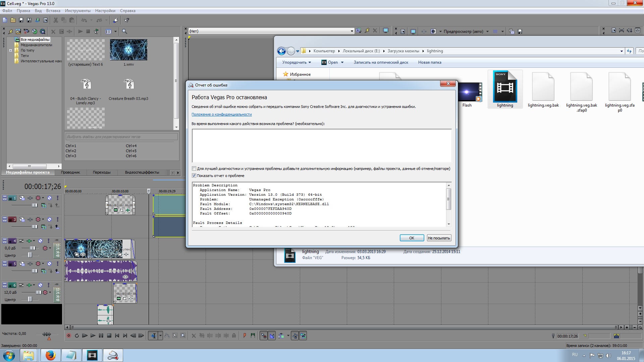Click video track 1 level slider handle
Viewport: 644px width, 362px height.
35,205
